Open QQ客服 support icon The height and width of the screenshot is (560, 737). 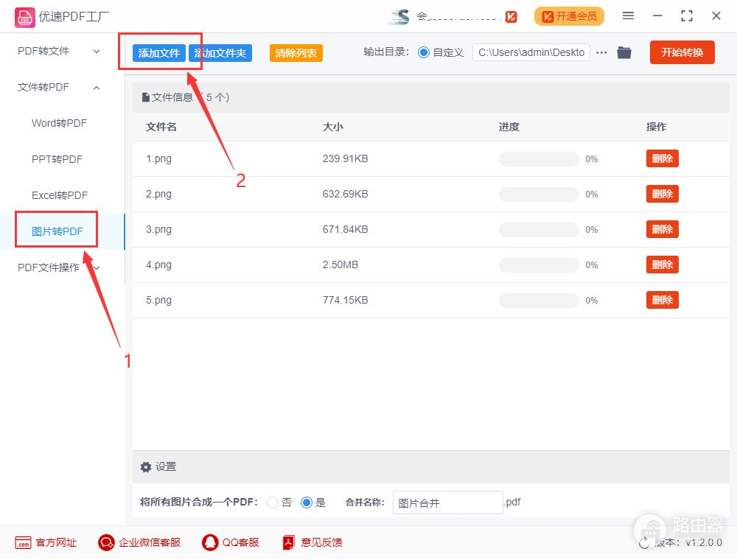click(210, 543)
